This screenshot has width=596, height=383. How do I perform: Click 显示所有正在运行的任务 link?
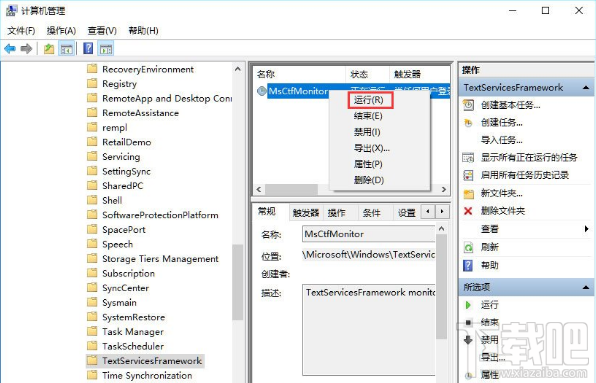click(529, 157)
